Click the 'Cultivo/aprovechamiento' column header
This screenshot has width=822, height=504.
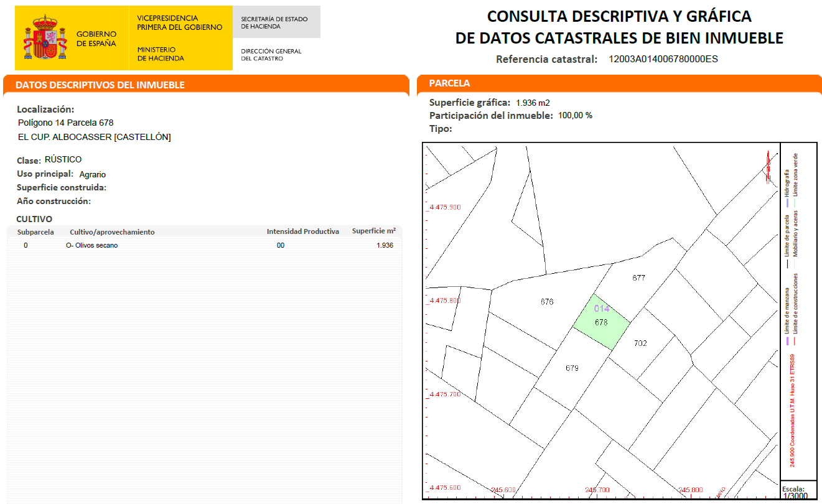[112, 232]
